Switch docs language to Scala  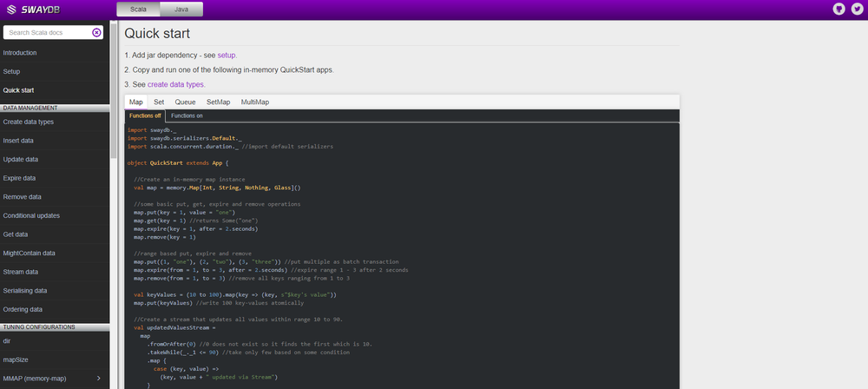click(x=138, y=9)
